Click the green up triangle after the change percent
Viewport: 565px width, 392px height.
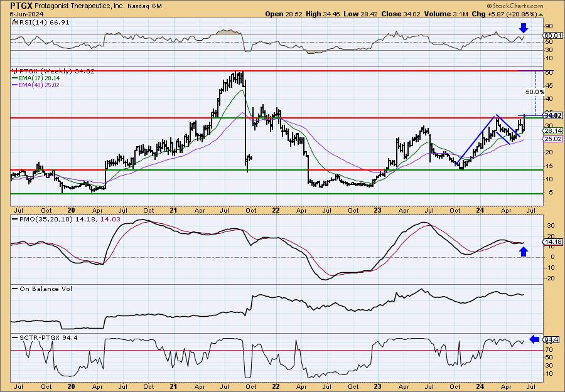pyautogui.click(x=540, y=14)
